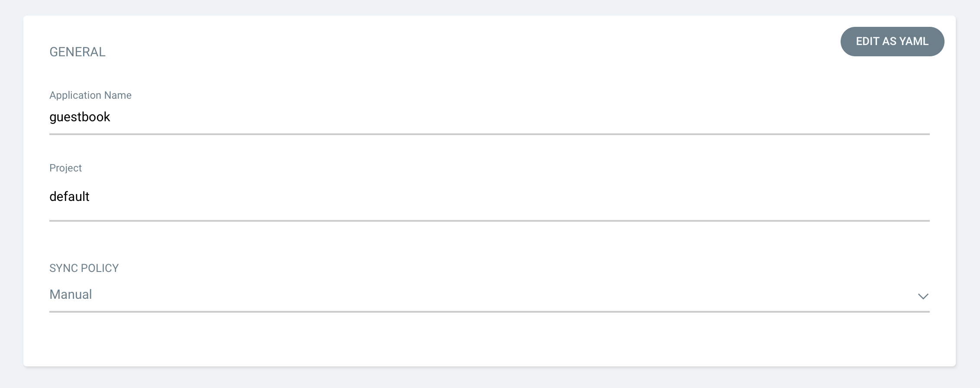
Task: Place cursor after guestbook in name field
Action: point(112,117)
